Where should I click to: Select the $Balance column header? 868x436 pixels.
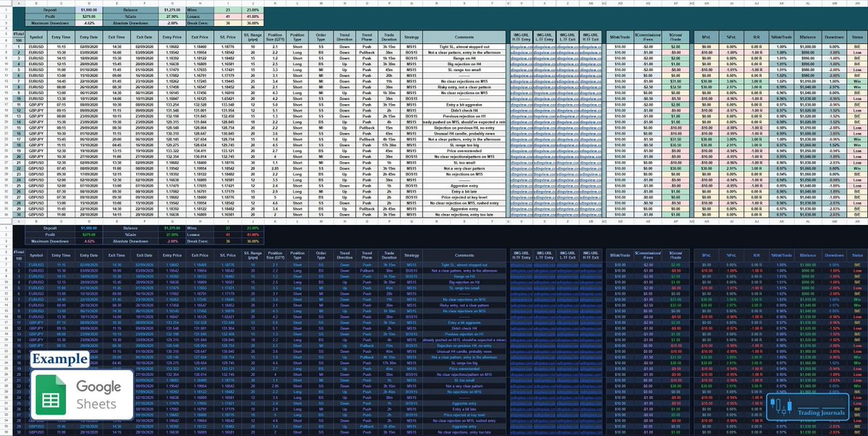(x=807, y=38)
